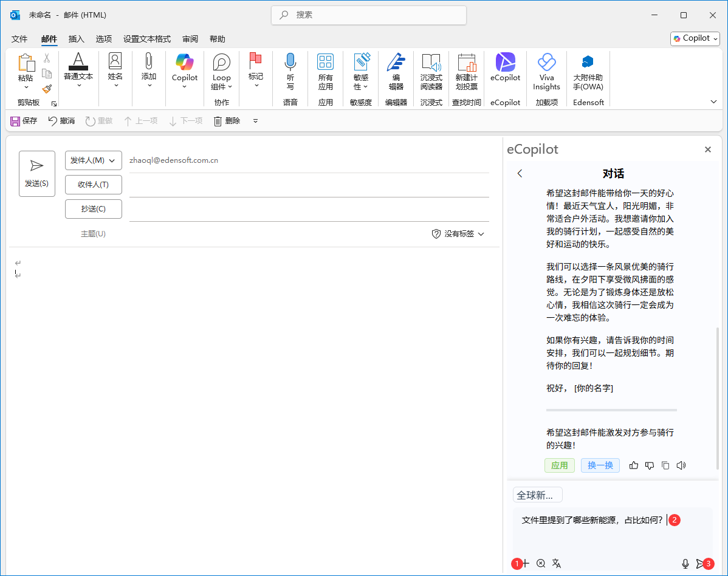The image size is (728, 576).
Task: Expand the 粘贴 paste options
Action: 26,87
